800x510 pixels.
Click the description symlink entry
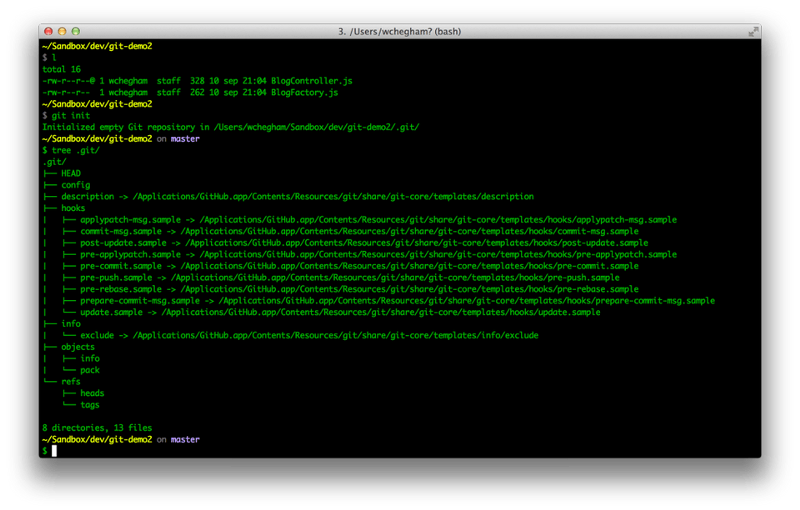coord(297,197)
